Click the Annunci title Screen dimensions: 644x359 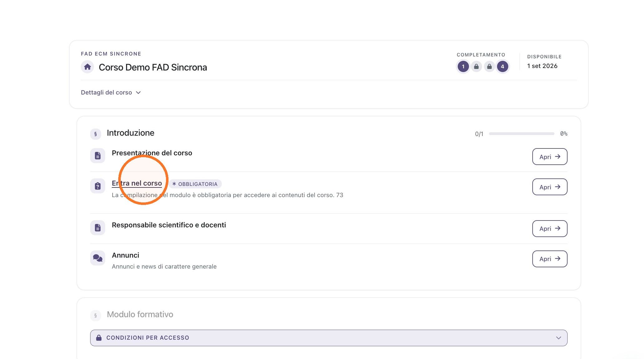point(125,255)
